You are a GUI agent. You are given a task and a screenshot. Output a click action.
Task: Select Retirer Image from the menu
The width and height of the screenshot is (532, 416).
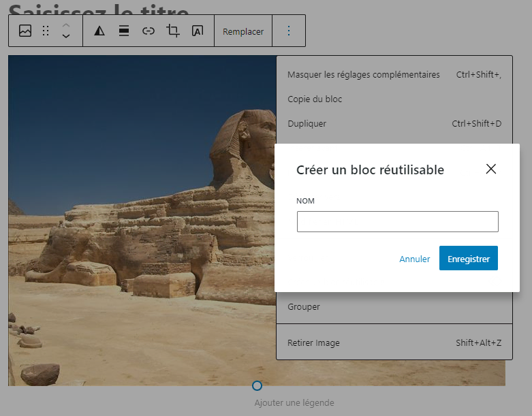(x=313, y=343)
